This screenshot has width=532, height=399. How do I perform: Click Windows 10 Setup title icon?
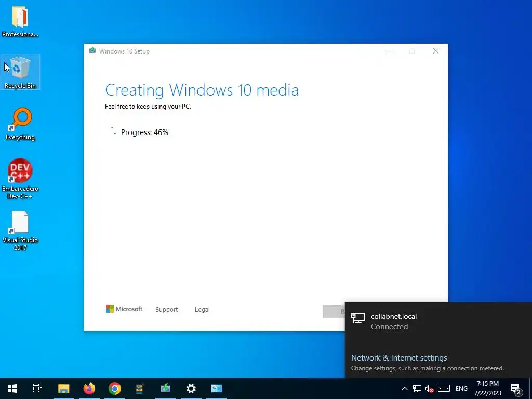[x=92, y=51]
